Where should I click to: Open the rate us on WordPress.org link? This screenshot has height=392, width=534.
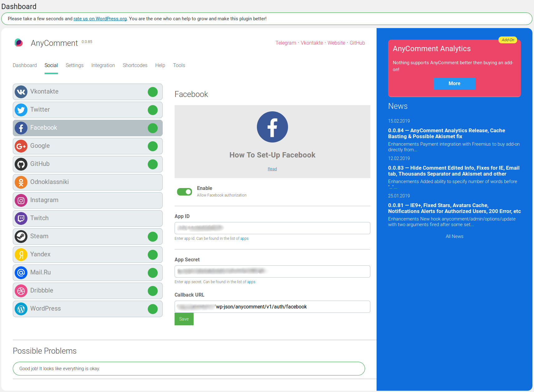coord(100,19)
